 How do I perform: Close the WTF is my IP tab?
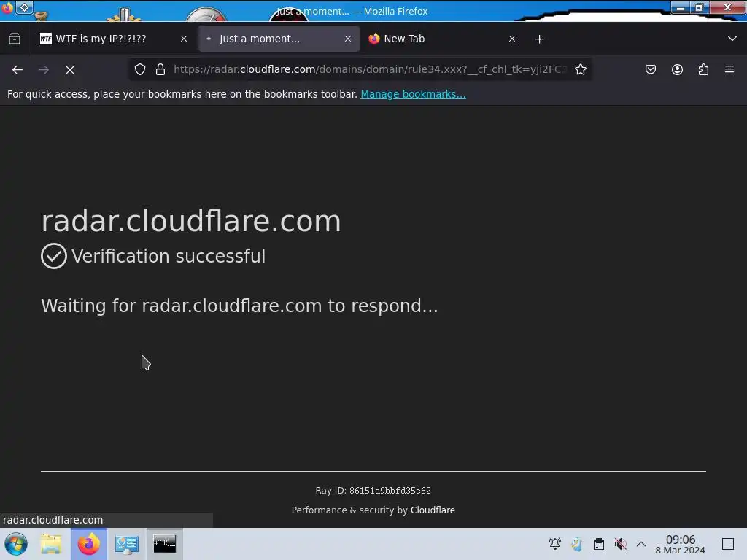pyautogui.click(x=184, y=39)
